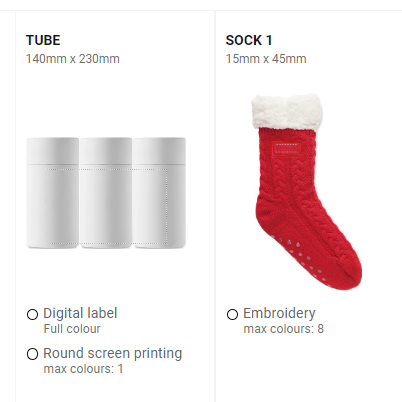Screen dimensions: 402x402
Task: Click the white fluffy cuff of sock
Action: point(287,112)
